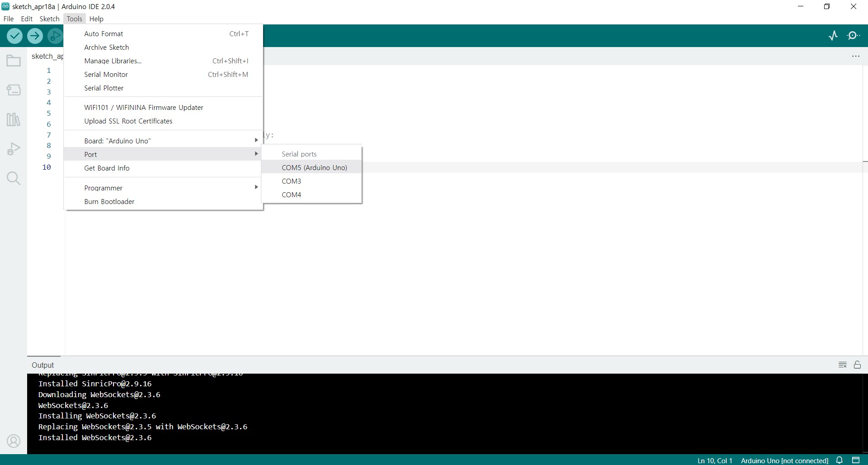
Task: Click the Start Debugging toolbar icon
Action: coord(55,36)
